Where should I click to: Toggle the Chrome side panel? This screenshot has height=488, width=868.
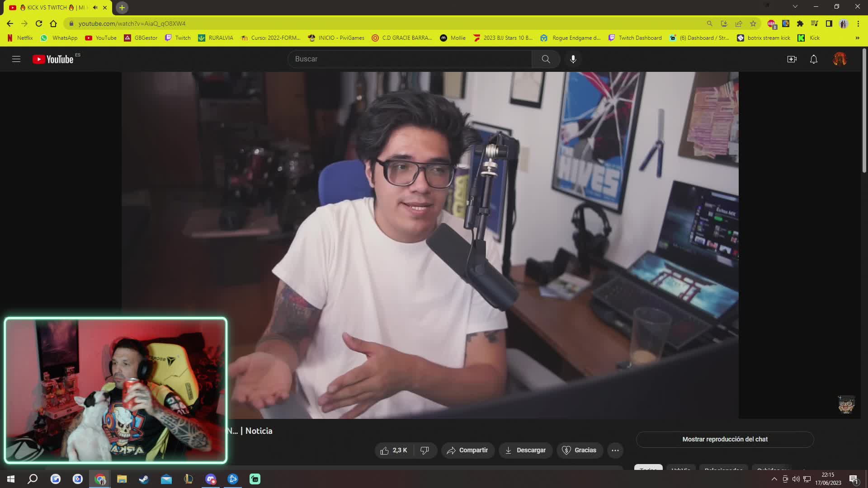point(829,23)
